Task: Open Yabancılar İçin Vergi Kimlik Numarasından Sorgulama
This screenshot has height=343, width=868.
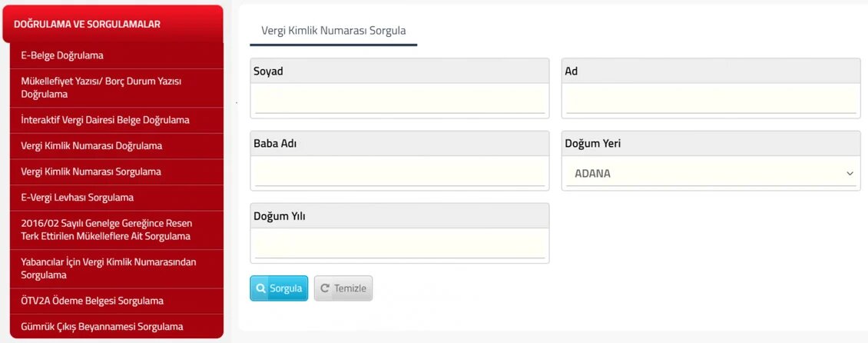Action: (108, 268)
